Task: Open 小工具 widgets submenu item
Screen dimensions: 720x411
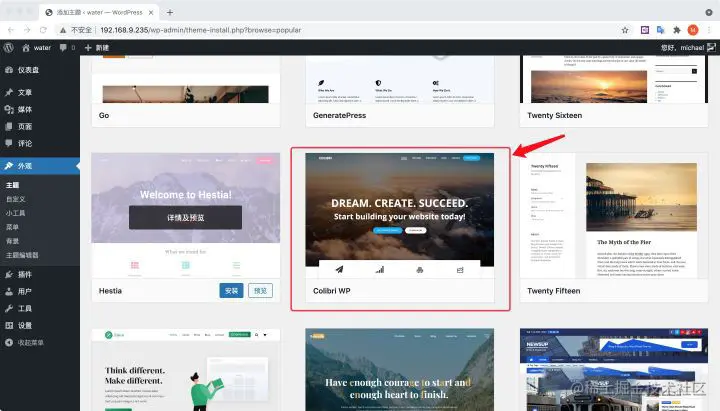Action: tap(16, 213)
